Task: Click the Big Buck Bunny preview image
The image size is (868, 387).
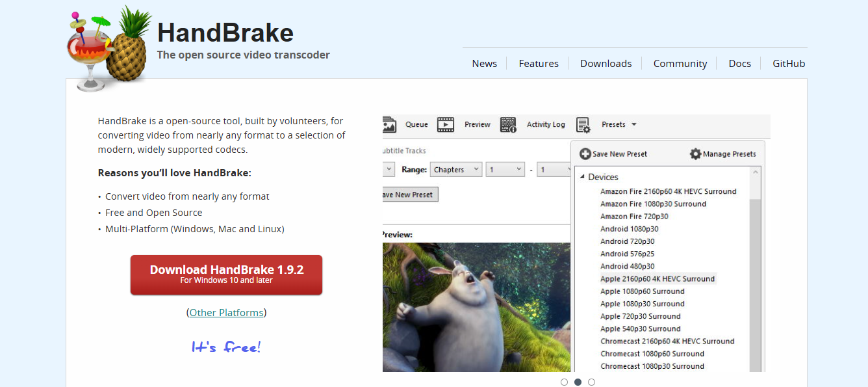Action: tap(476, 307)
